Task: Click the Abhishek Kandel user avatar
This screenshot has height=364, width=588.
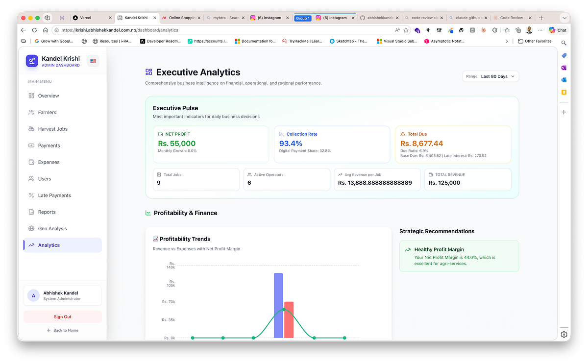Action: [33, 295]
